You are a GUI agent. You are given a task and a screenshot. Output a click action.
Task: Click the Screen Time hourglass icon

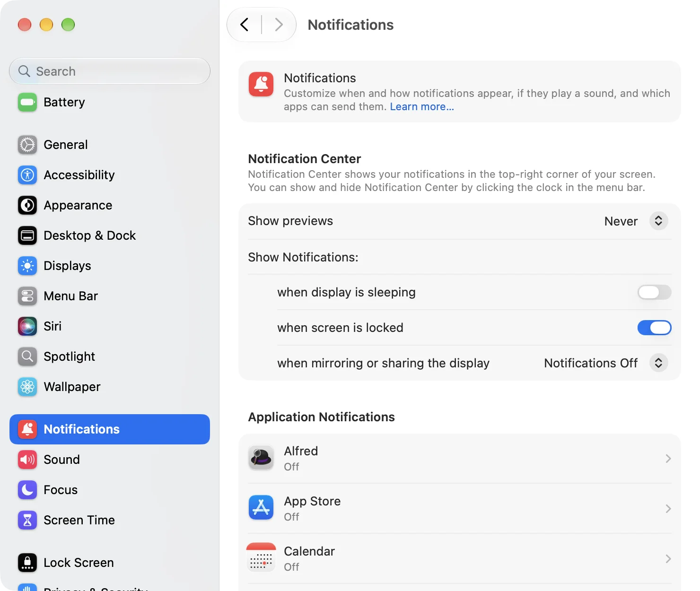tap(27, 520)
